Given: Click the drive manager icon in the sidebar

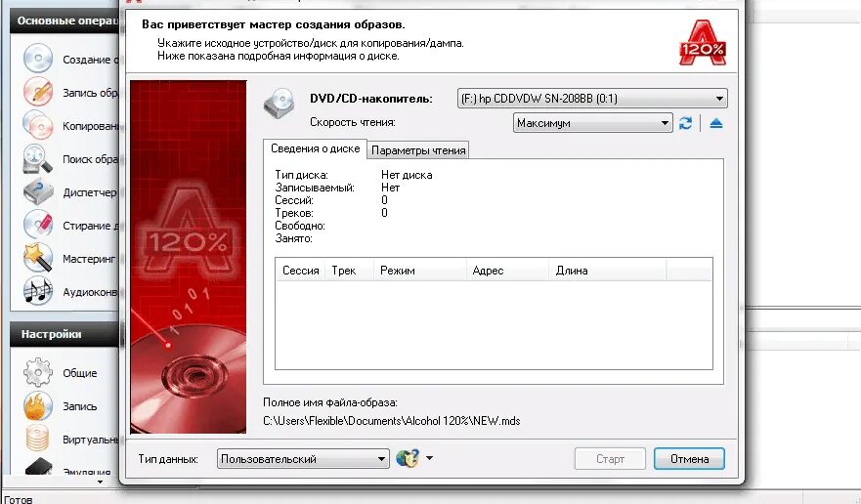Looking at the screenshot, I should [38, 191].
